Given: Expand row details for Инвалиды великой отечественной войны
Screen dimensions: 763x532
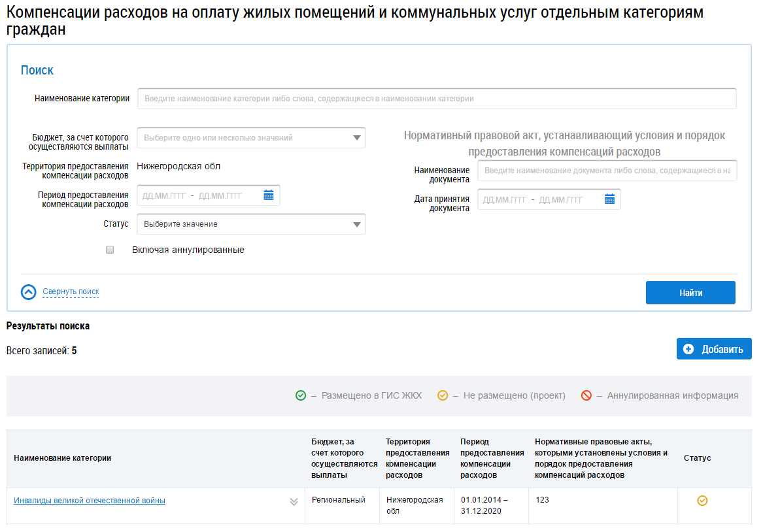Looking at the screenshot, I should click(x=294, y=502).
